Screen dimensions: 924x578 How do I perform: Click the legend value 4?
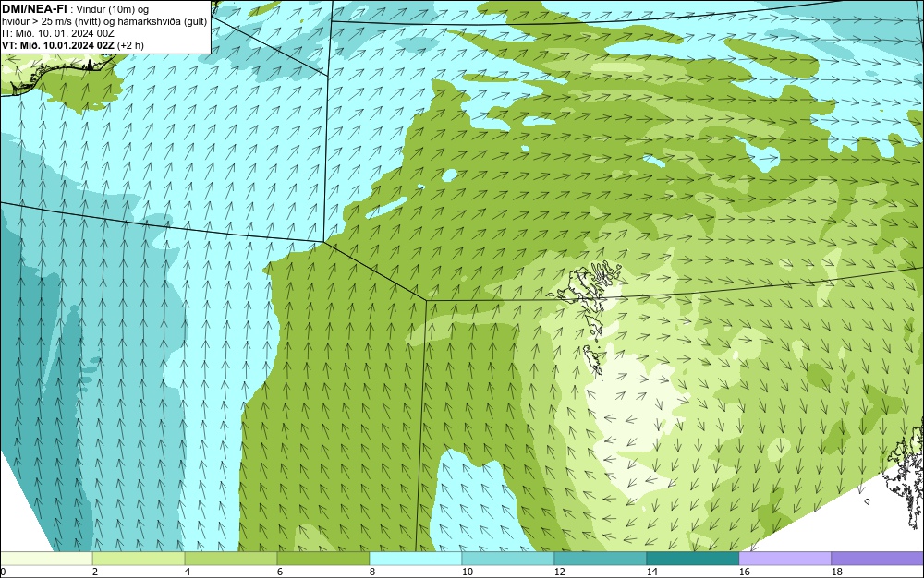(x=188, y=572)
